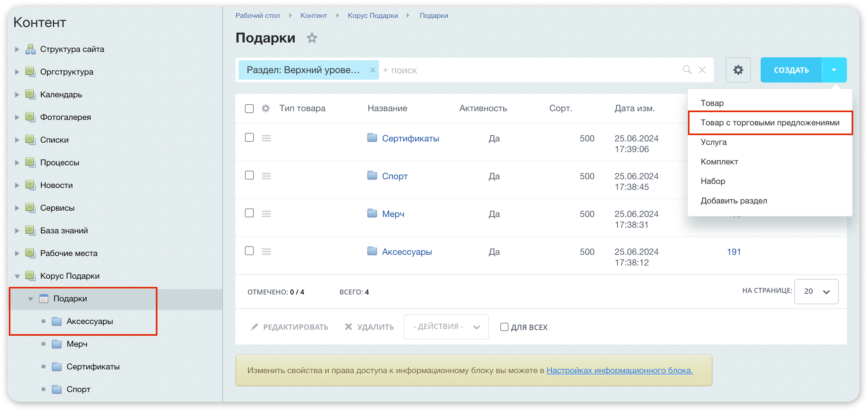The image size is (868, 411).
Task: Click the Новости sidebar icon
Action: [30, 185]
